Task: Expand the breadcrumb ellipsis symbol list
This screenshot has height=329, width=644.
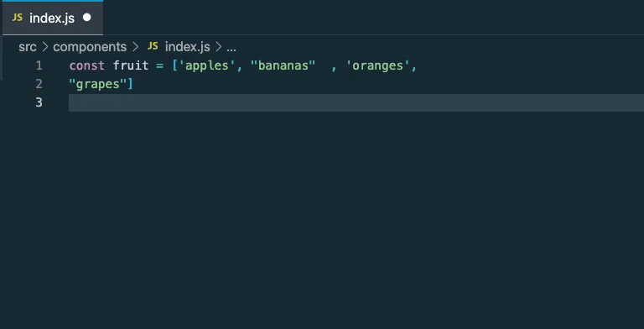Action: 231,47
